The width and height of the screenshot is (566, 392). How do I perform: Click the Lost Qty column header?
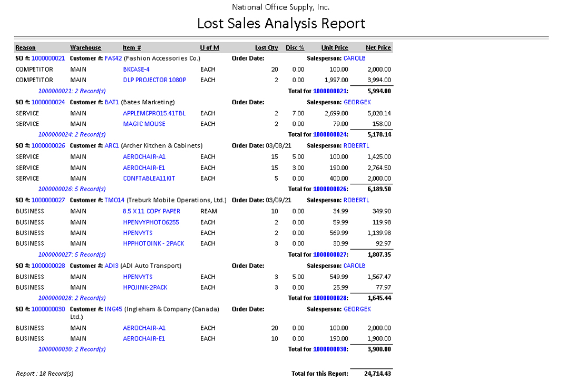click(x=266, y=48)
